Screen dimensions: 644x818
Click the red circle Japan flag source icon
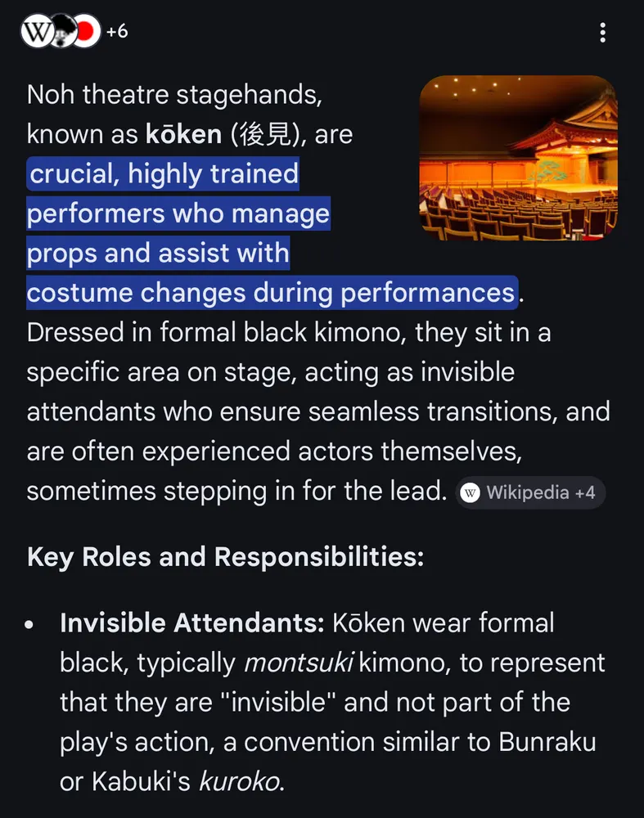84,32
